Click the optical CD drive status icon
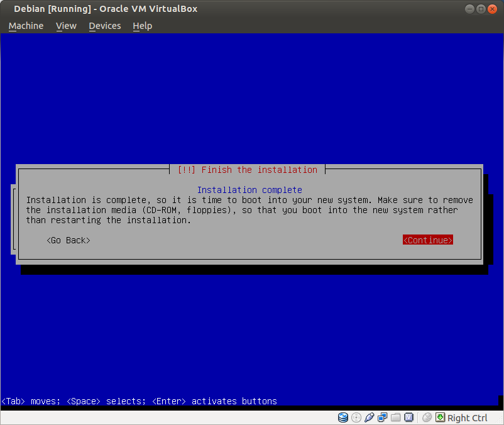Screen dimensions: 504x425 356,417
